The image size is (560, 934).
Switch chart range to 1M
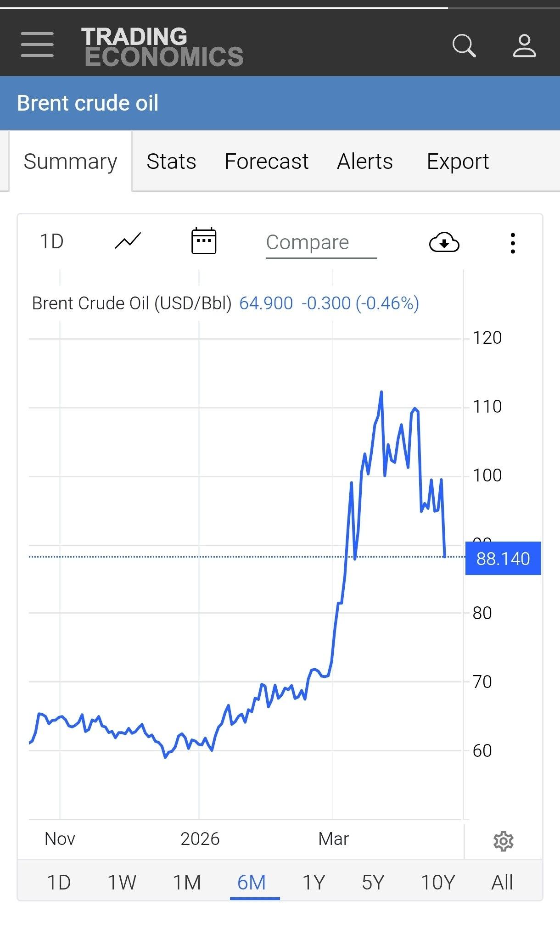coord(187,882)
